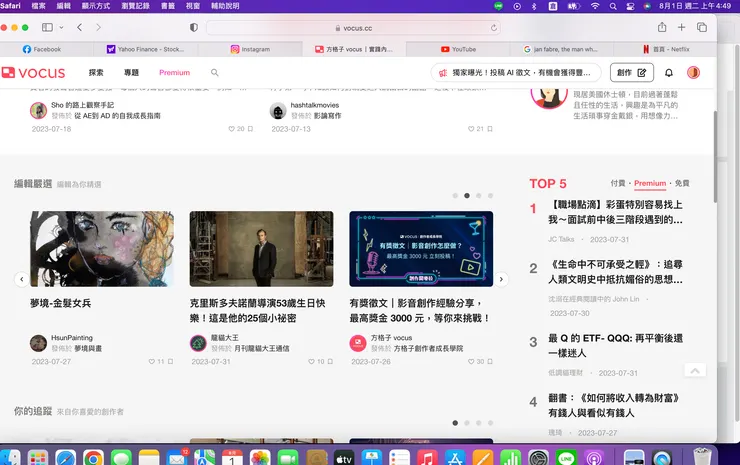Like the 夢境-金髮女兵 article
740x465 pixels.
pos(151,362)
